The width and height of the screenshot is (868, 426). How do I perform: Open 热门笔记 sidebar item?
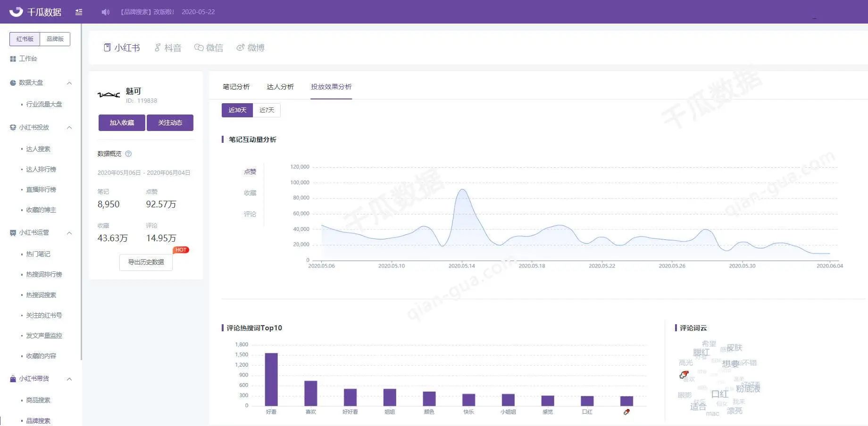pyautogui.click(x=38, y=254)
